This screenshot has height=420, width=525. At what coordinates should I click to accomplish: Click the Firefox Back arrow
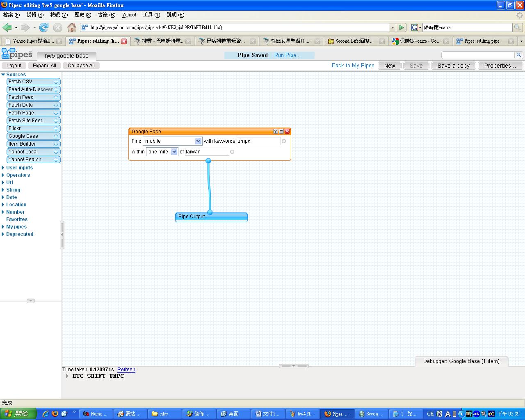7,27
